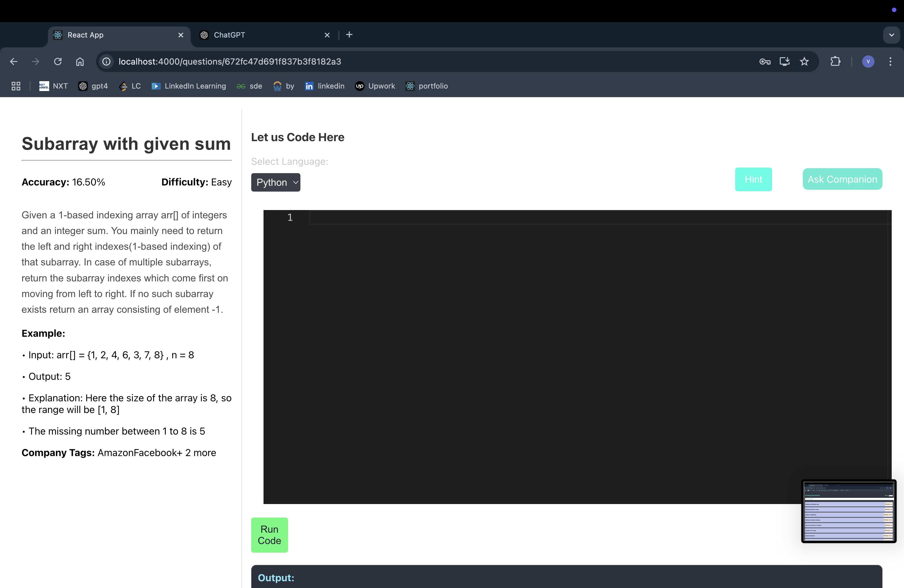Open a new tab with the plus button

[x=349, y=35]
